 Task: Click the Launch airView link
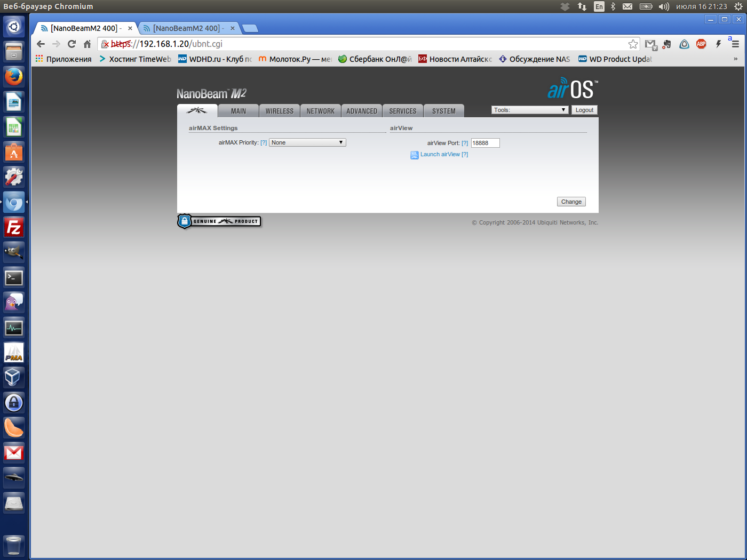[x=440, y=155]
